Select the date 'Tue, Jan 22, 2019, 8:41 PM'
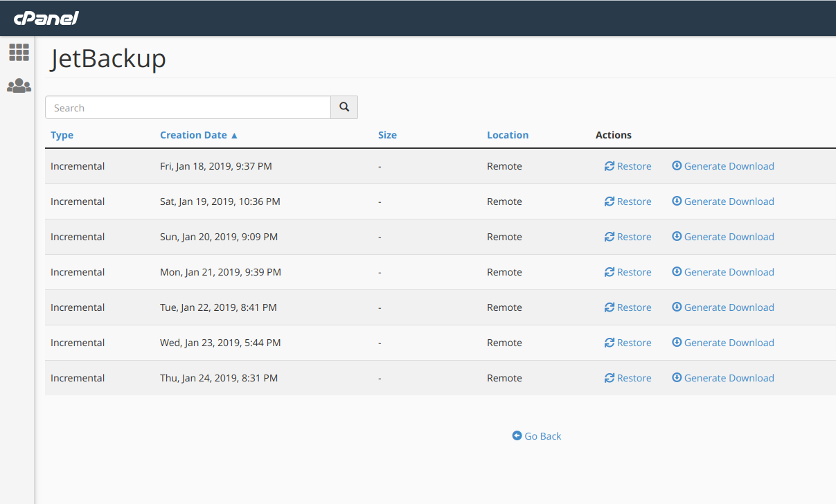Image resolution: width=836 pixels, height=504 pixels. click(x=218, y=307)
